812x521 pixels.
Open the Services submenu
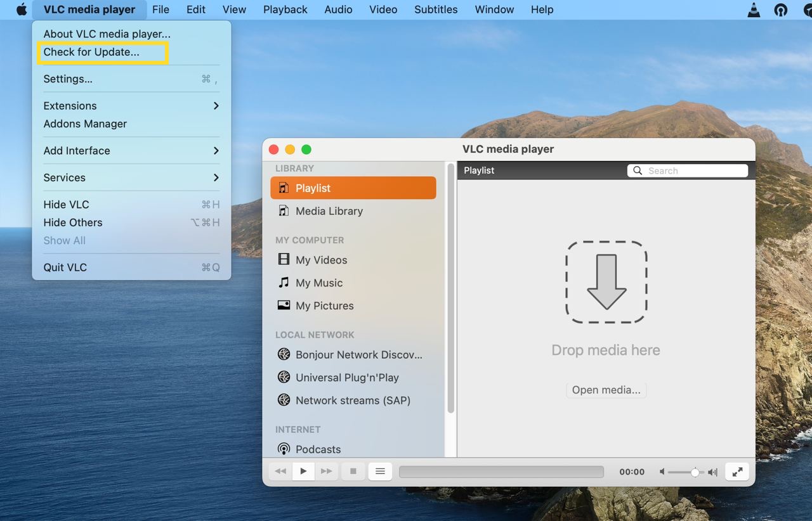tap(64, 177)
